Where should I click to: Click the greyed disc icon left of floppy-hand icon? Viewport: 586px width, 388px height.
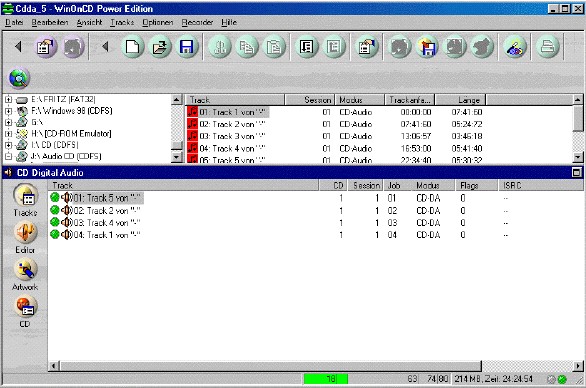(x=400, y=47)
